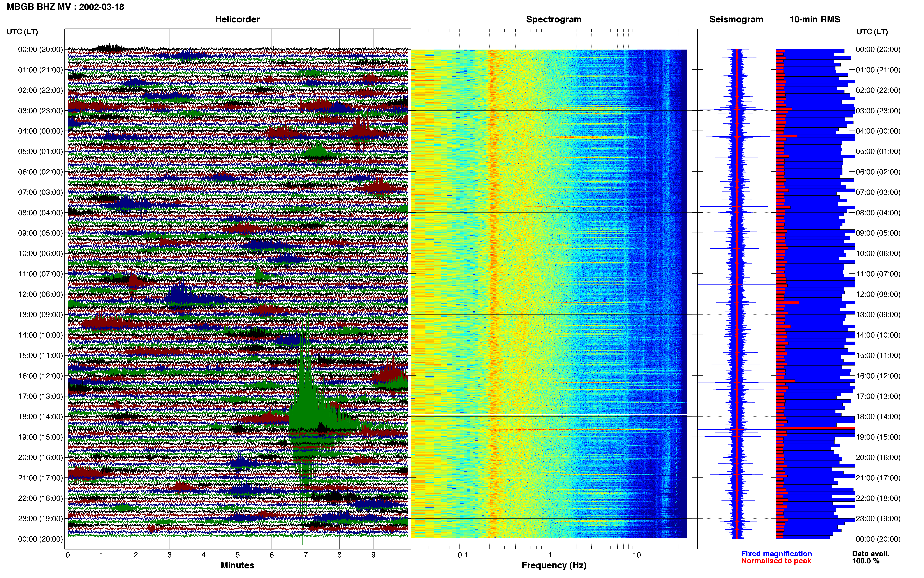
Task: Click the 'Normalised to peak' legend text
Action: pos(776,561)
